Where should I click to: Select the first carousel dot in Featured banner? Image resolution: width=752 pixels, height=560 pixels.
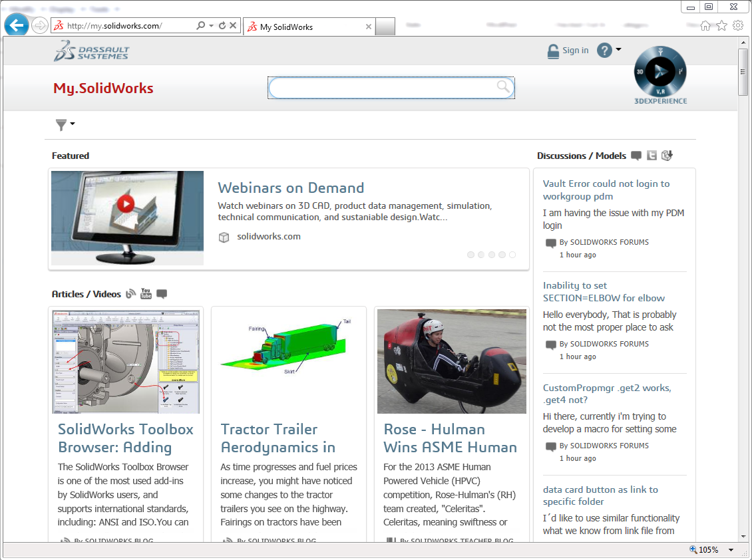click(x=471, y=255)
